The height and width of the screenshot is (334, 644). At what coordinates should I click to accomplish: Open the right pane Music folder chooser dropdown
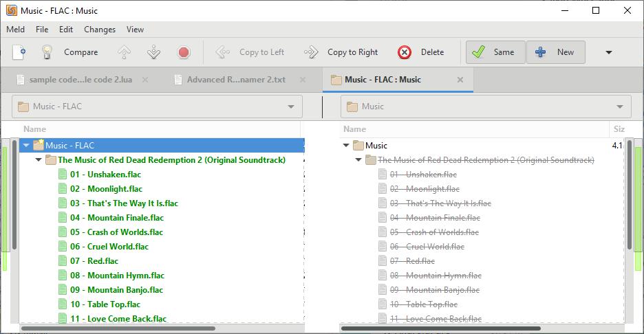(486, 107)
